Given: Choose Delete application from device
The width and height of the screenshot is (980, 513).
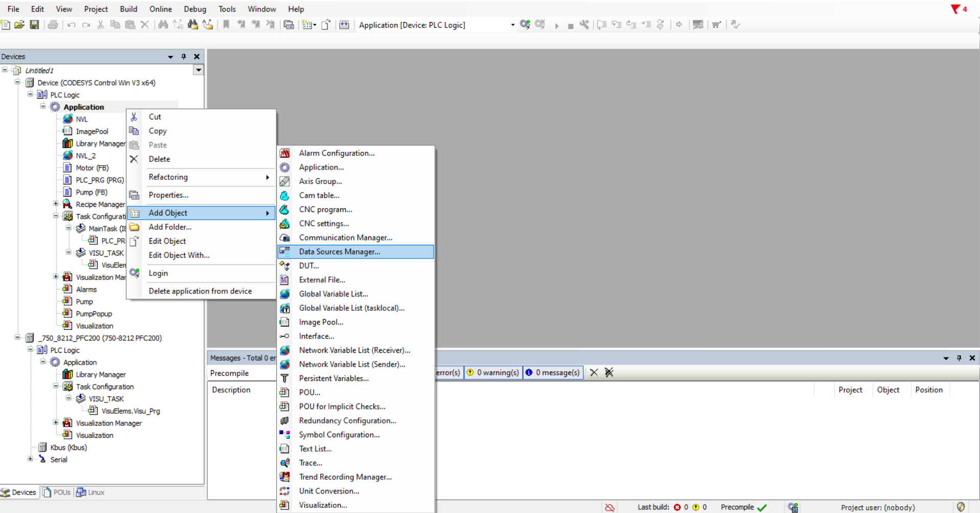Looking at the screenshot, I should [200, 291].
